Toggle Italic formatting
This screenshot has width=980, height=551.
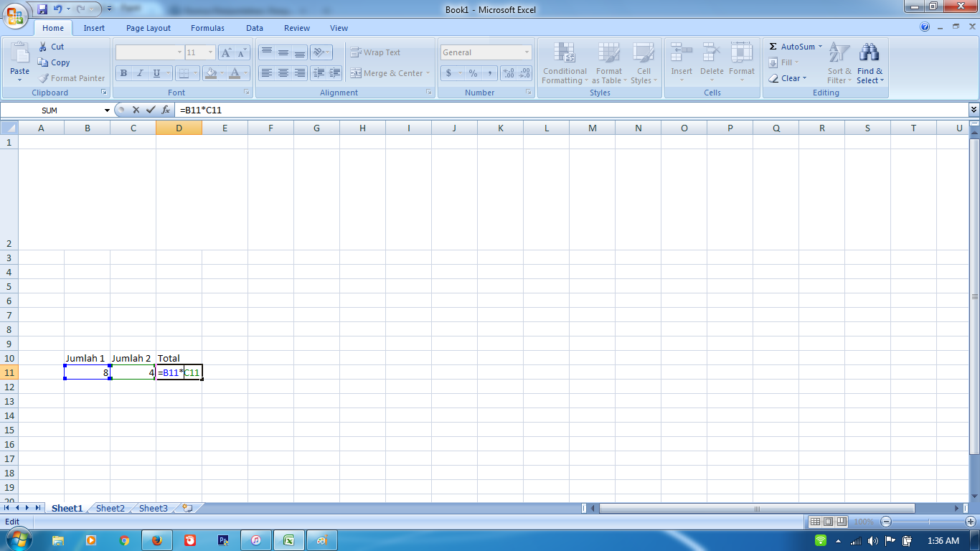click(x=139, y=73)
